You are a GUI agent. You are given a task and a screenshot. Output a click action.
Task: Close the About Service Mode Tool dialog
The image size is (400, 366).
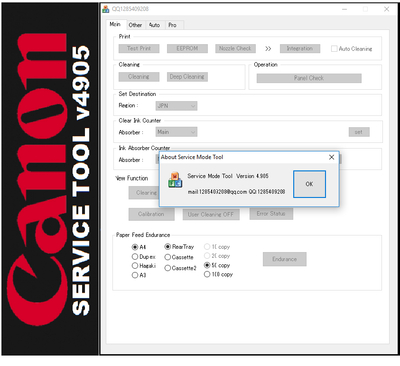click(x=331, y=157)
